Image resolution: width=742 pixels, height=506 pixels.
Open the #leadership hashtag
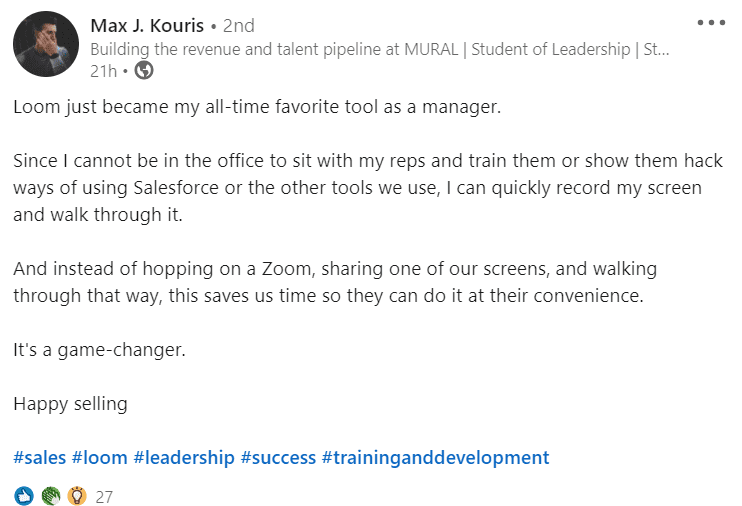pos(184,458)
